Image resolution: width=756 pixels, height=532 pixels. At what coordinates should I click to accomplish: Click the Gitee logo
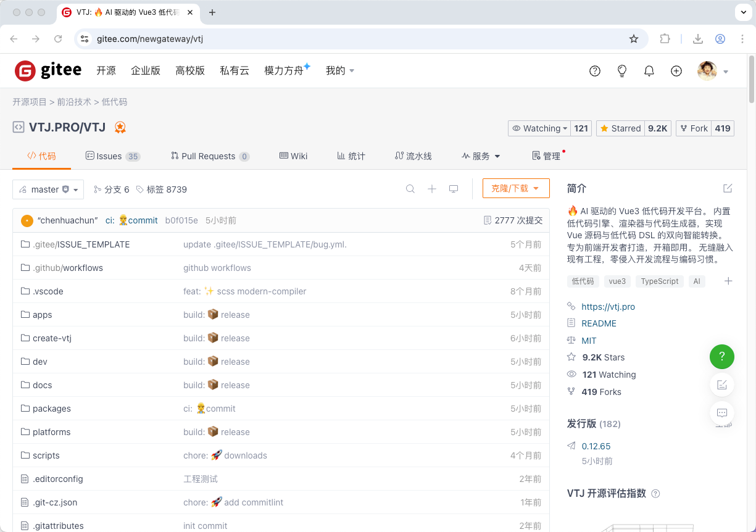tap(48, 70)
